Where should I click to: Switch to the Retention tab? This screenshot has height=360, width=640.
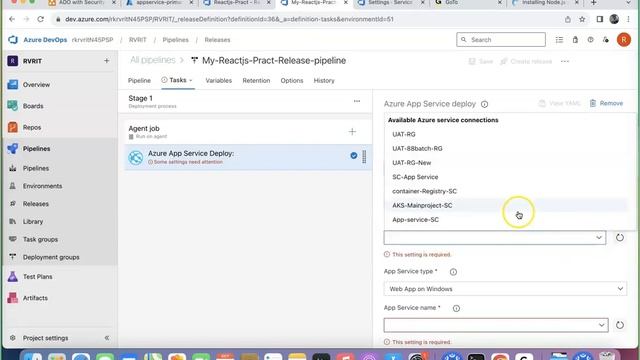click(256, 80)
